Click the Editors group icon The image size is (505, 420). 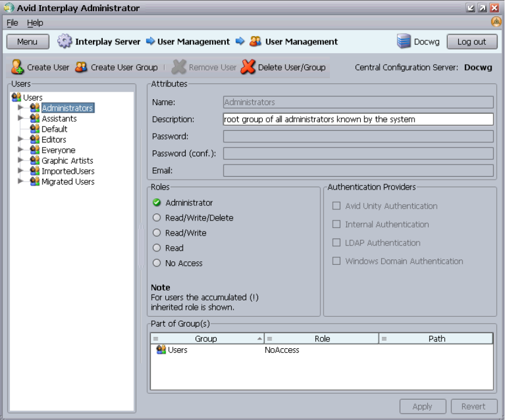(x=35, y=139)
